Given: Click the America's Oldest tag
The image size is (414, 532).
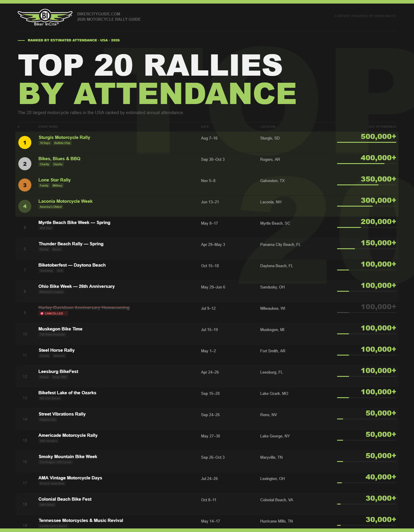Looking at the screenshot, I should [51, 207].
